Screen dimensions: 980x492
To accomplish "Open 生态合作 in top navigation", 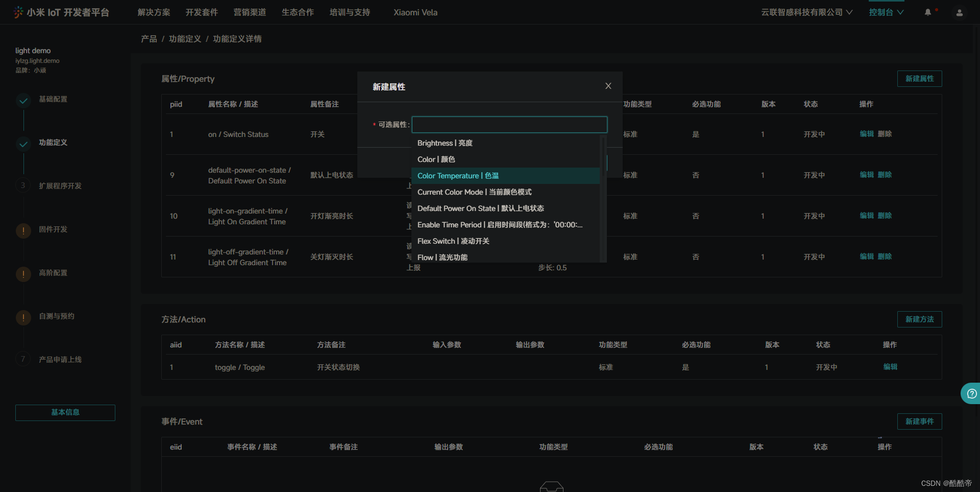I will [x=298, y=12].
